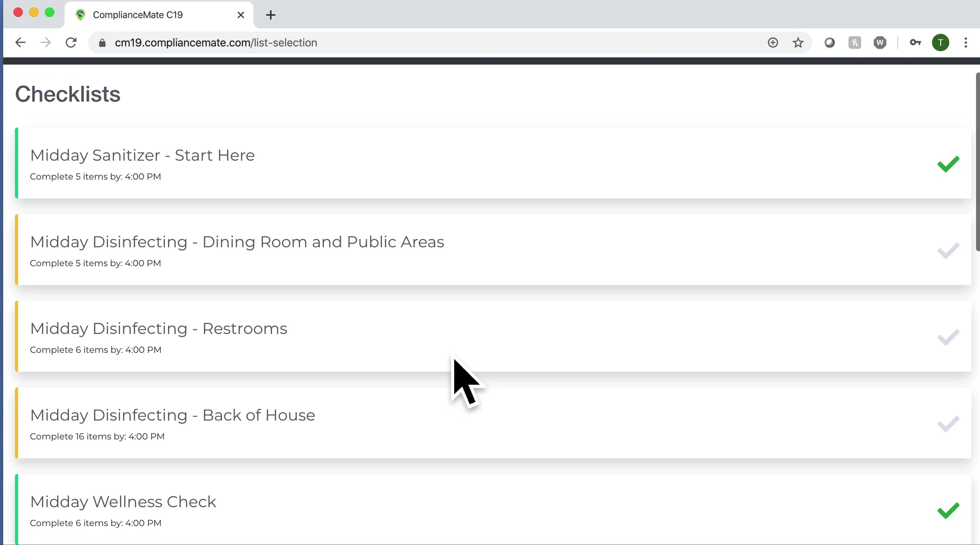Open a new browser tab
The height and width of the screenshot is (545, 980).
(271, 15)
